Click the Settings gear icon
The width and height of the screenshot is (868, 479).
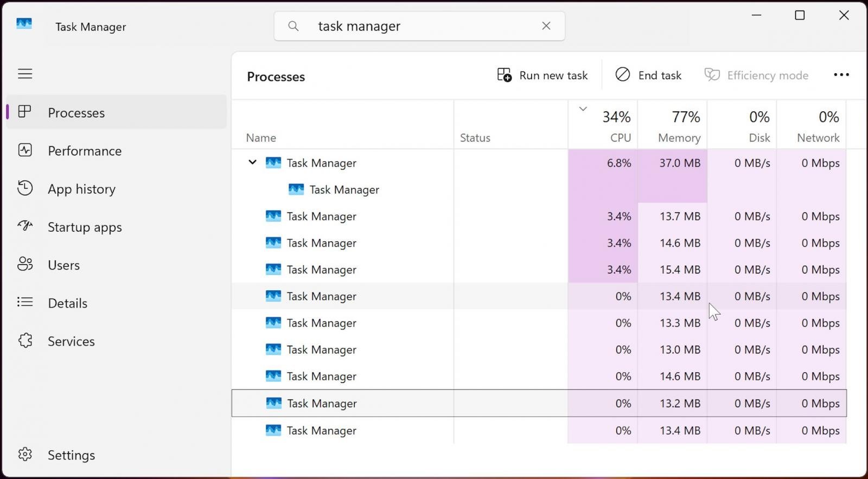[x=25, y=455]
